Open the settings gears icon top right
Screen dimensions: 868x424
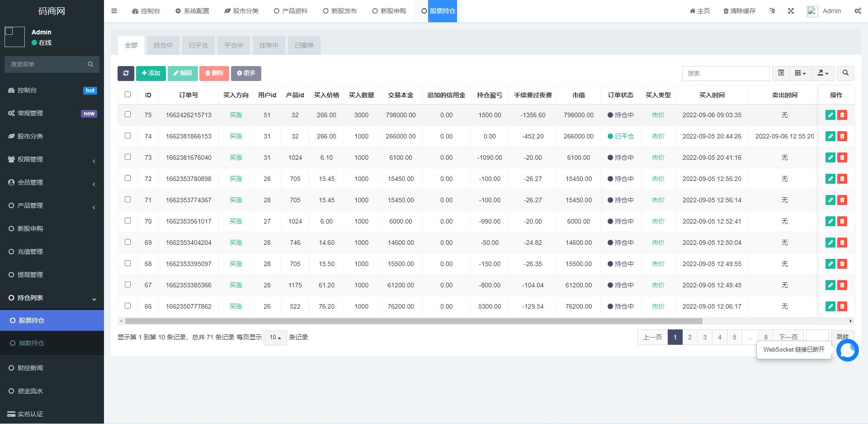tap(858, 10)
